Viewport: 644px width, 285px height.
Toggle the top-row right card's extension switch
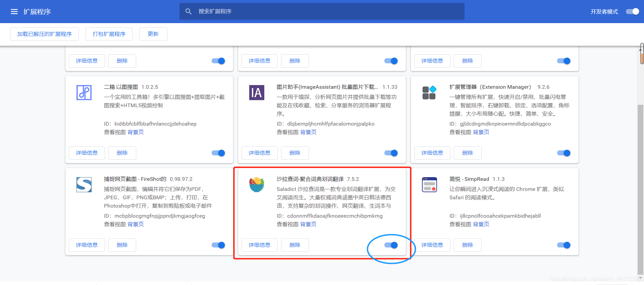click(x=564, y=61)
